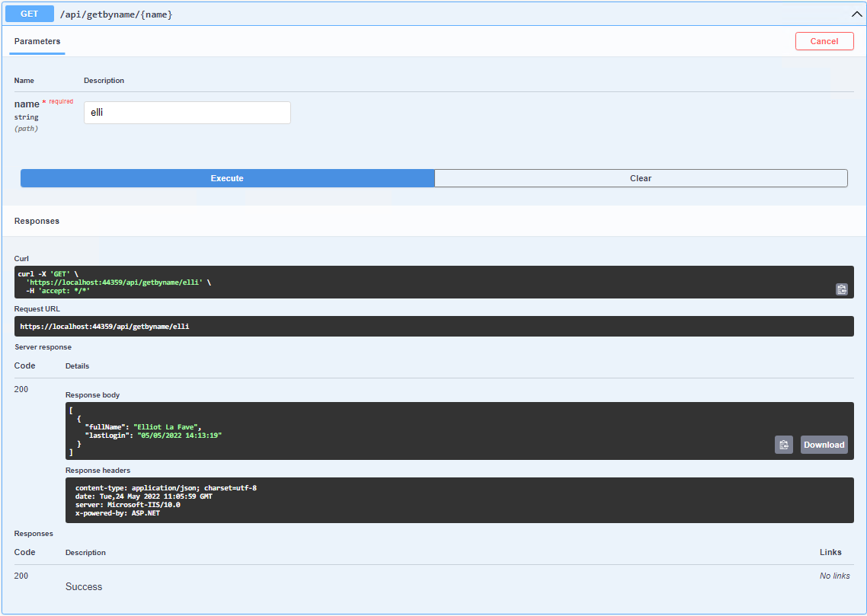Click the lastLogin value "05/05/2022 14:13:19"
Image resolution: width=867 pixels, height=616 pixels.
click(179, 436)
